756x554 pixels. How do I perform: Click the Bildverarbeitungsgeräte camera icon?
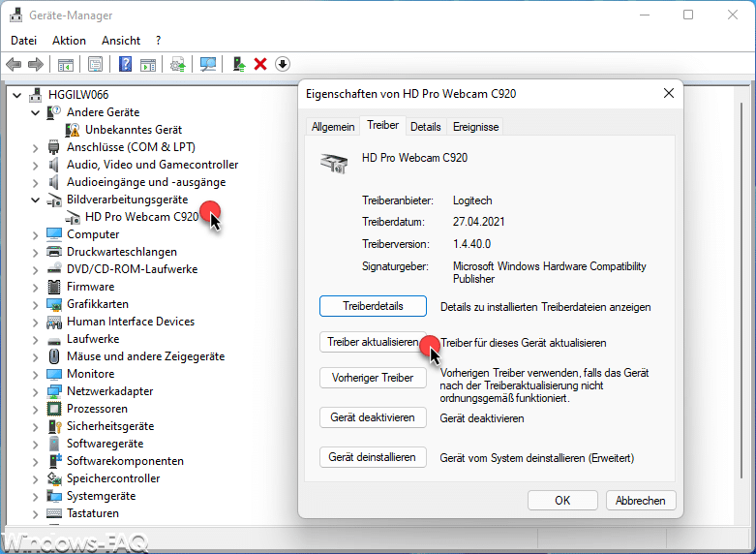pos(53,200)
